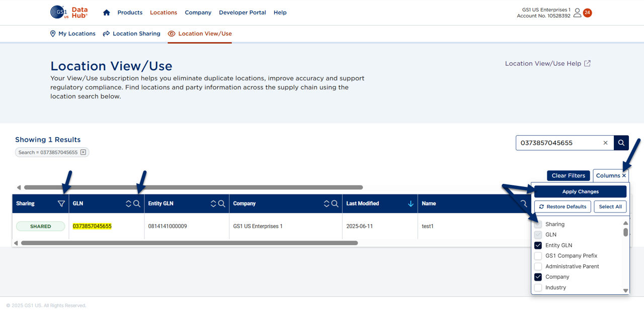The width and height of the screenshot is (644, 317).
Task: Open the Locations menu
Action: click(x=164, y=13)
